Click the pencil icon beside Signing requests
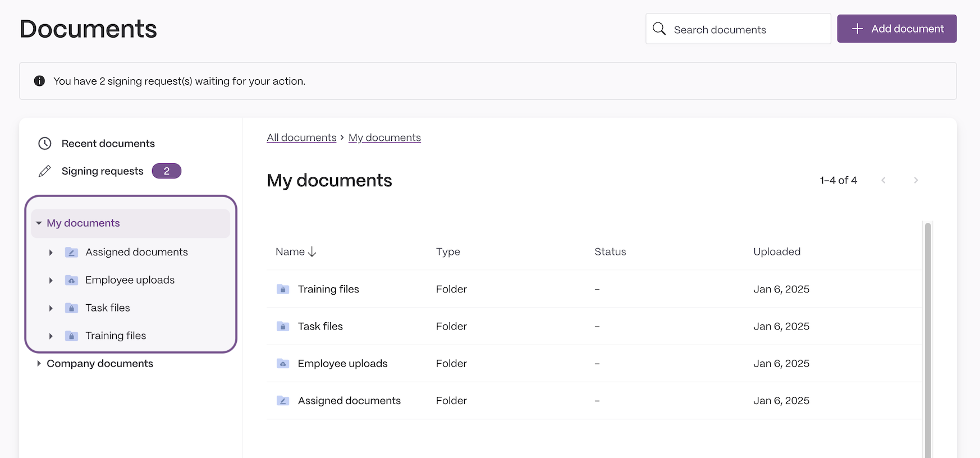This screenshot has height=458, width=980. tap(45, 171)
